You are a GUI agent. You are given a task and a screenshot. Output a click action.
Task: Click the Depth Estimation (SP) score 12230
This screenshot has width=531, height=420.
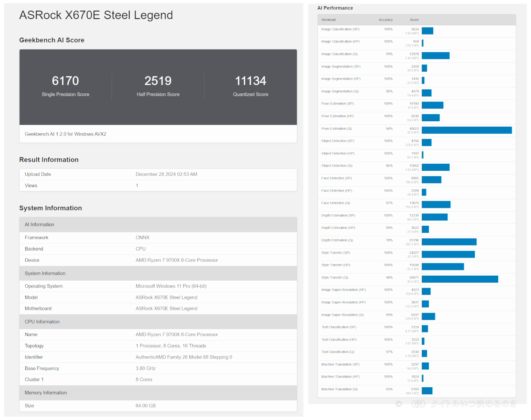414,215
